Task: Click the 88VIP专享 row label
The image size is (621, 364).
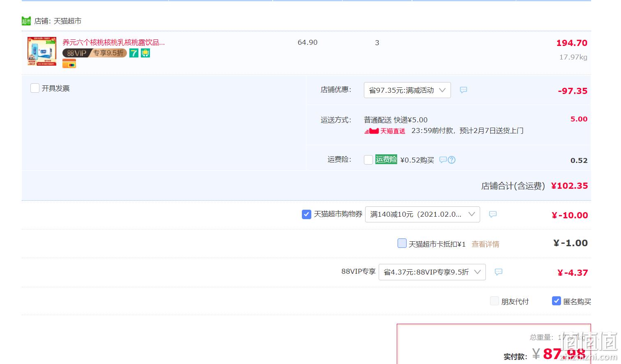Action: click(x=359, y=271)
